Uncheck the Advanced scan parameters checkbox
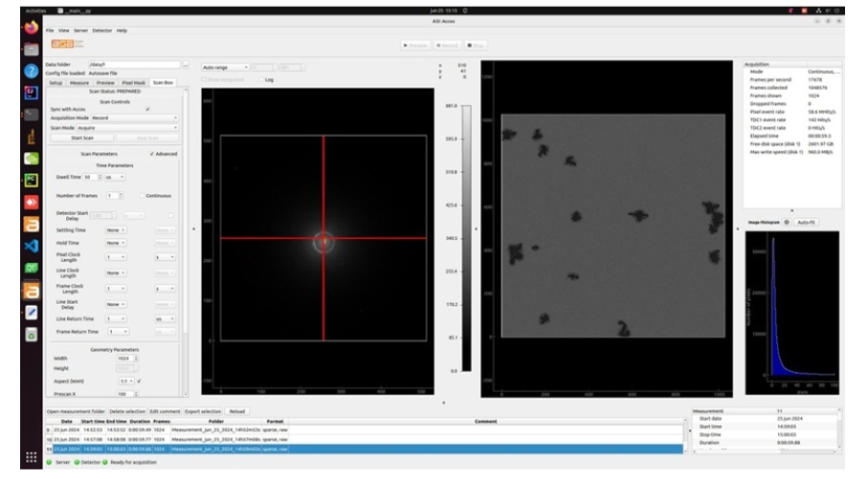 [x=151, y=153]
